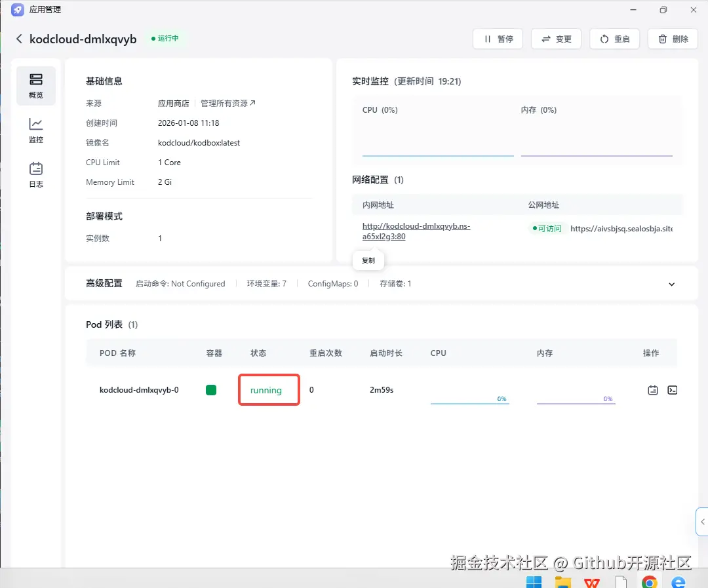Image resolution: width=708 pixels, height=588 pixels.
Task: Click the CPU (0%) monitoring chart
Action: [437, 131]
